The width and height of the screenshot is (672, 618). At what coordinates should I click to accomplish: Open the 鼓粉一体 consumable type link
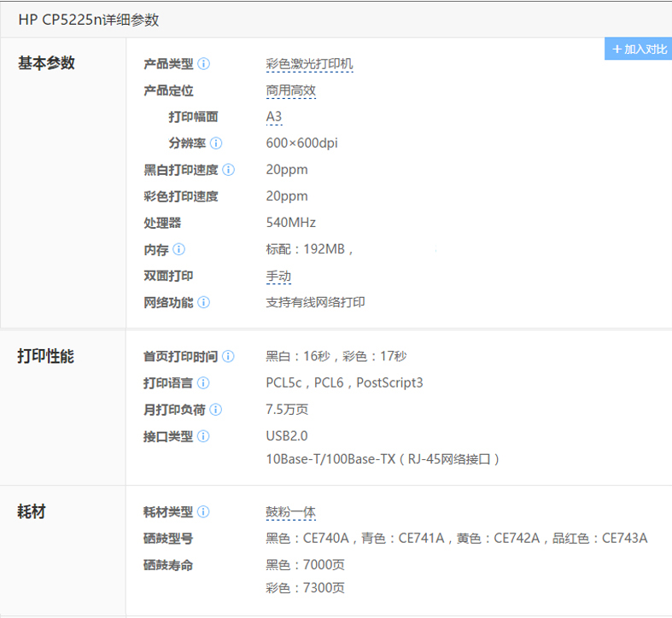pyautogui.click(x=290, y=512)
